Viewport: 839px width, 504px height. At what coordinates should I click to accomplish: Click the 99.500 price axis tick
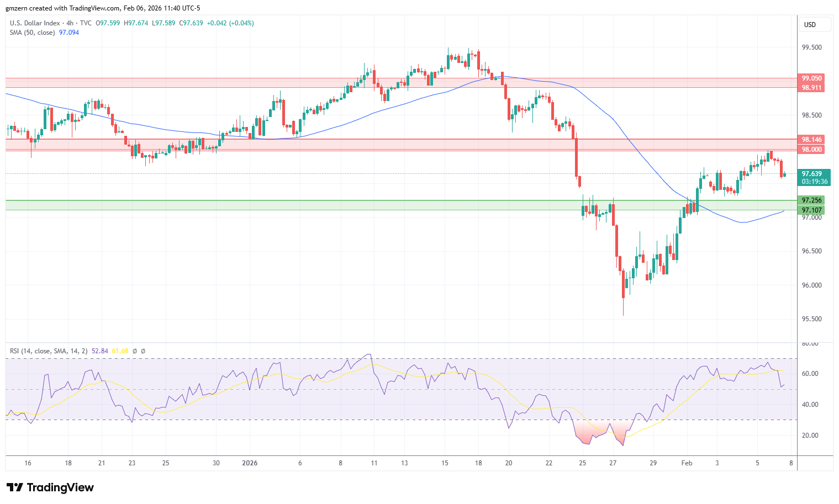pos(811,47)
